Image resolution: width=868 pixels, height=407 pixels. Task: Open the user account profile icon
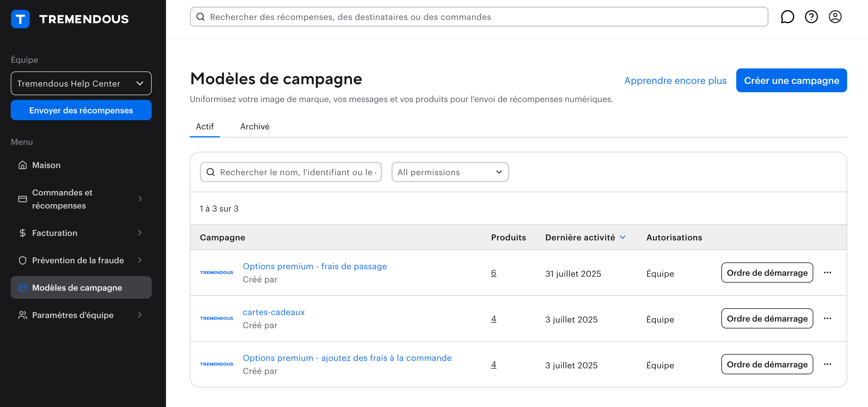pyautogui.click(x=835, y=17)
